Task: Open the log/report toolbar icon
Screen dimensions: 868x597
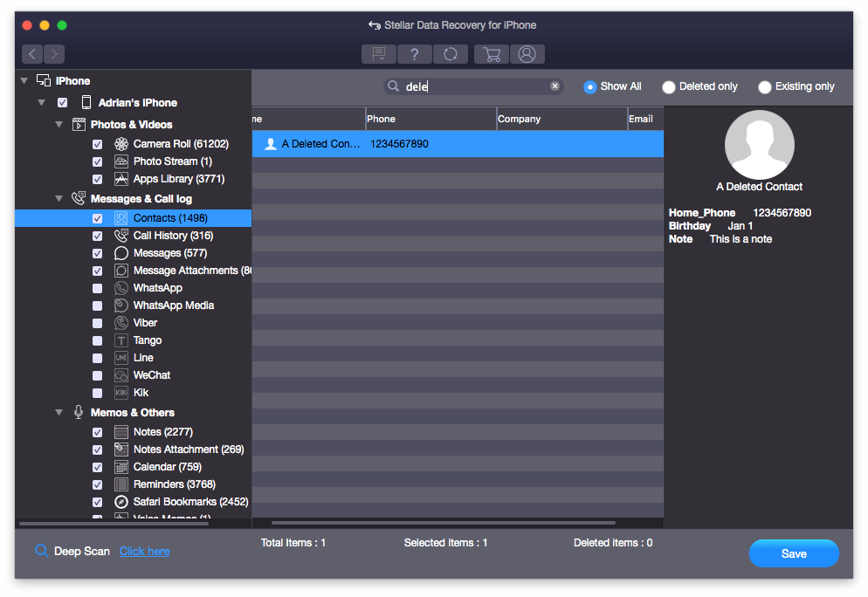Action: pyautogui.click(x=379, y=54)
